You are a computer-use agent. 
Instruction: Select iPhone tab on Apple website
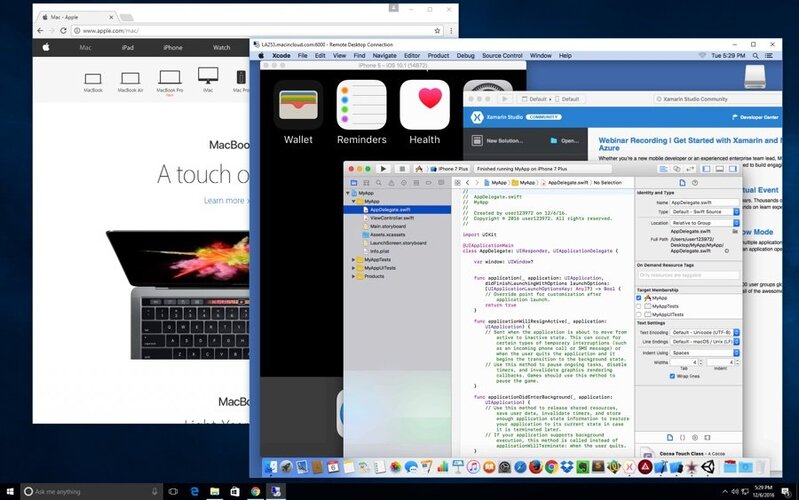173,47
